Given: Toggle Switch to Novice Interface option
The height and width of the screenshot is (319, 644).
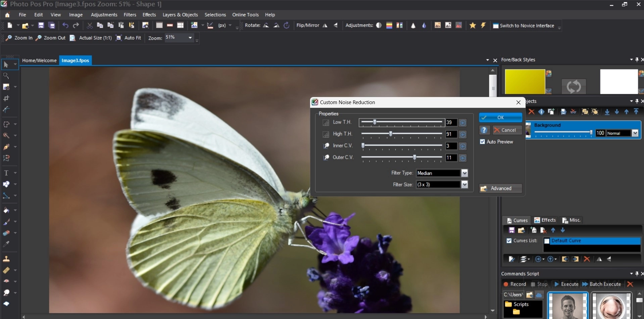Looking at the screenshot, I should 523,26.
